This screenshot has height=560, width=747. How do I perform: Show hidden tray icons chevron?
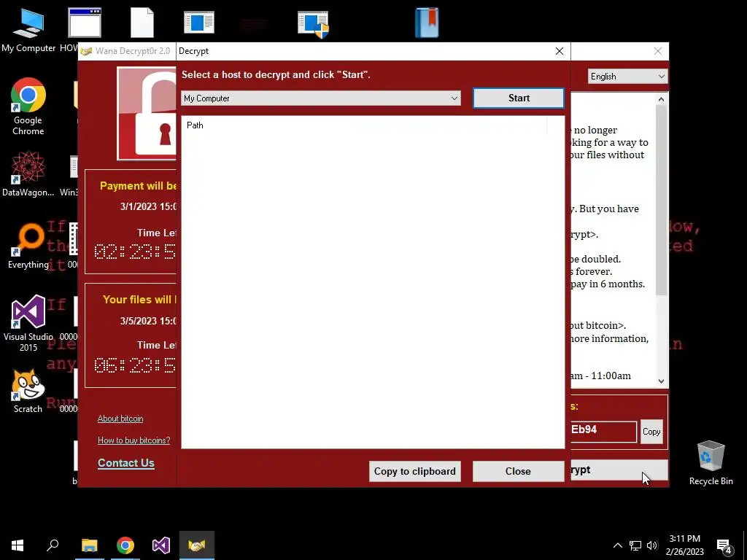coord(617,545)
